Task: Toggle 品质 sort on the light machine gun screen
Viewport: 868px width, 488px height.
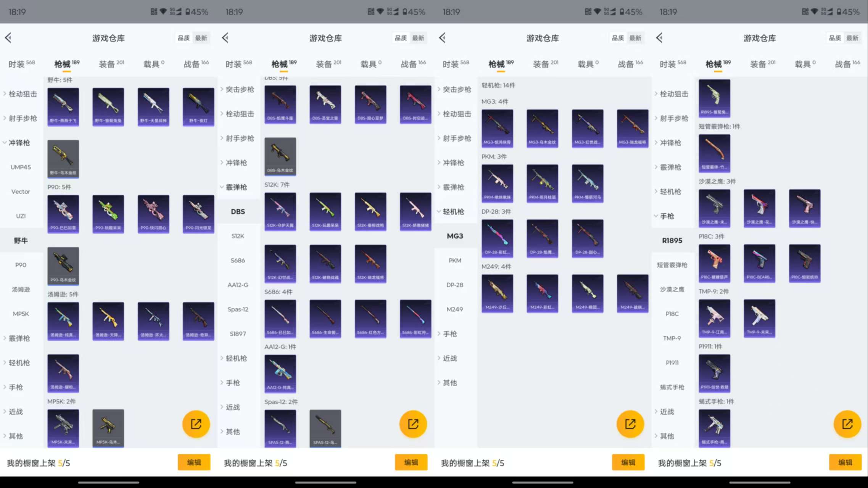Action: point(618,38)
